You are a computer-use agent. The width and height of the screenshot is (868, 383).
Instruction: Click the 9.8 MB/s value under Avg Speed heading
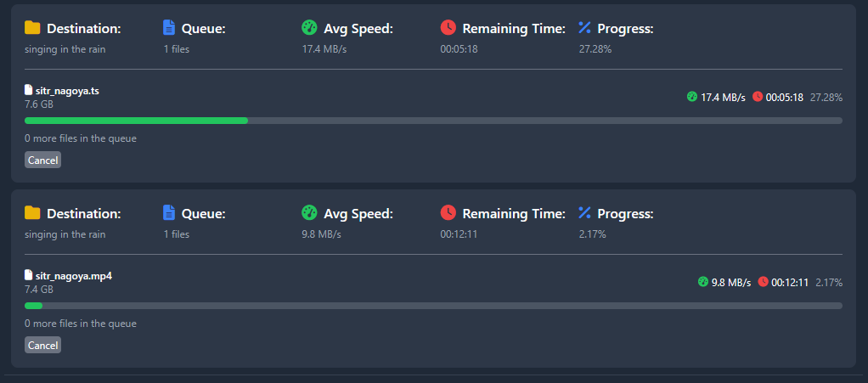point(322,234)
